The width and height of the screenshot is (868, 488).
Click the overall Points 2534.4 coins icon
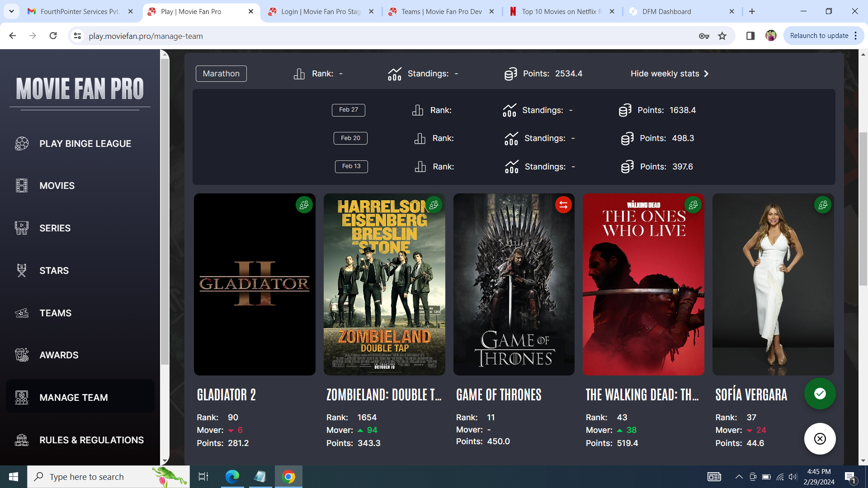[x=510, y=74]
